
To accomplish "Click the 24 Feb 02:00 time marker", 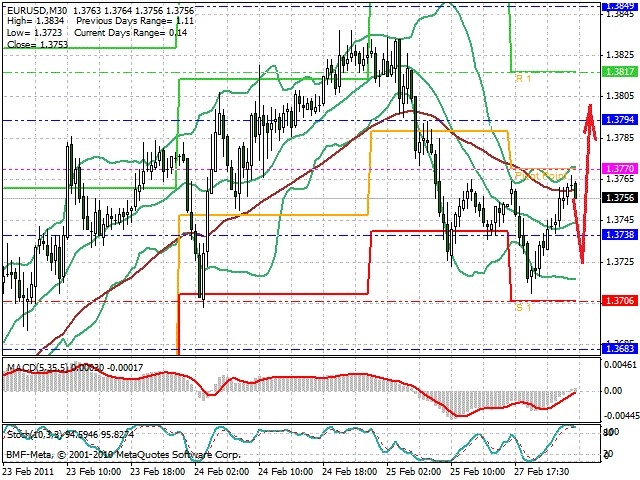I will (x=221, y=472).
